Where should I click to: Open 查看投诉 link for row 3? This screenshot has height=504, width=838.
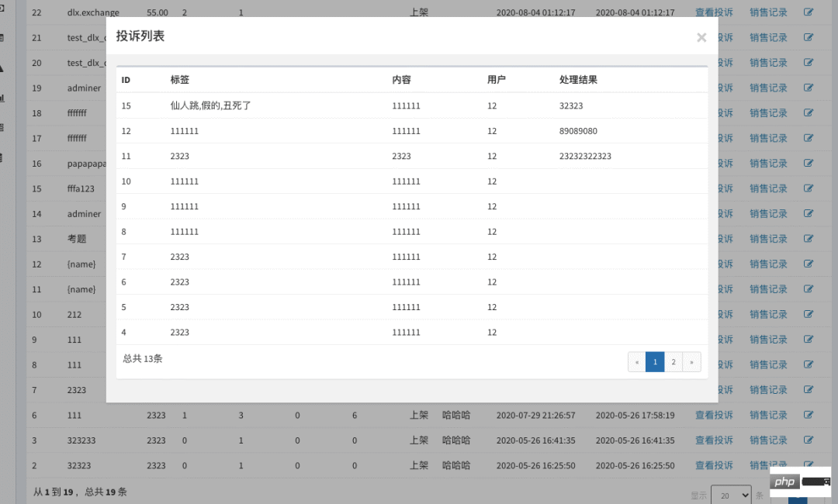[x=714, y=440]
